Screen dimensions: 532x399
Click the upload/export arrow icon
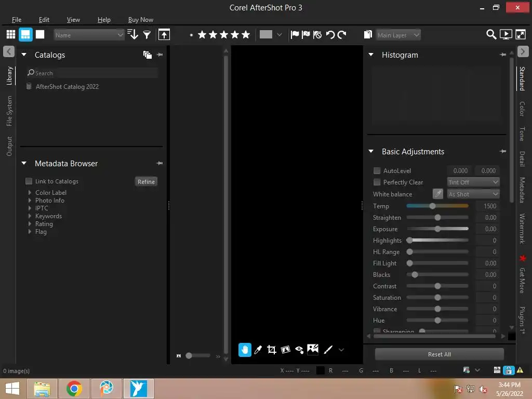(164, 35)
